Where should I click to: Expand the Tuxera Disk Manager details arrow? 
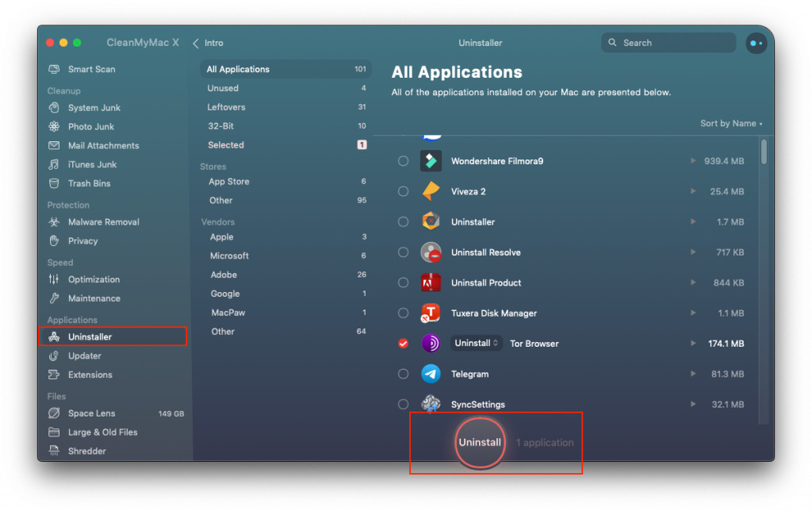(693, 313)
